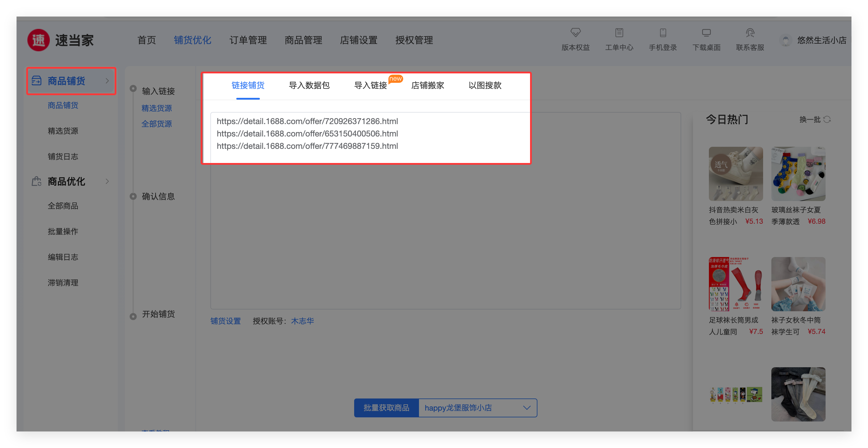Viewport: 868px width, 448px height.
Task: Click the 手机登录 phone icon
Action: (663, 33)
